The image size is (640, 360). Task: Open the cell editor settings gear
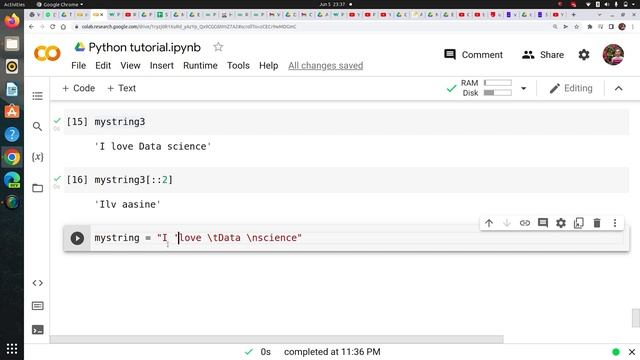pos(561,223)
